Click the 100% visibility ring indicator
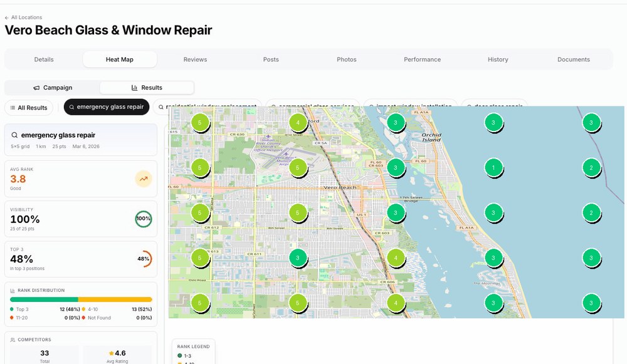 pyautogui.click(x=144, y=219)
